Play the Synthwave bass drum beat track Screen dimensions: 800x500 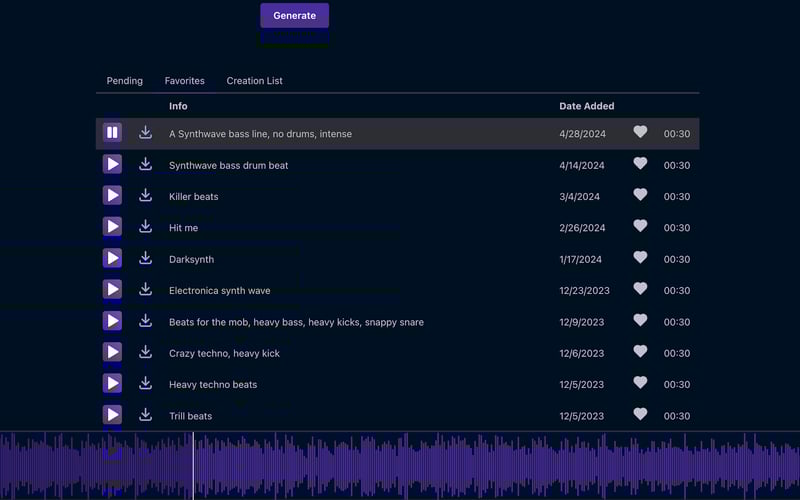112,164
